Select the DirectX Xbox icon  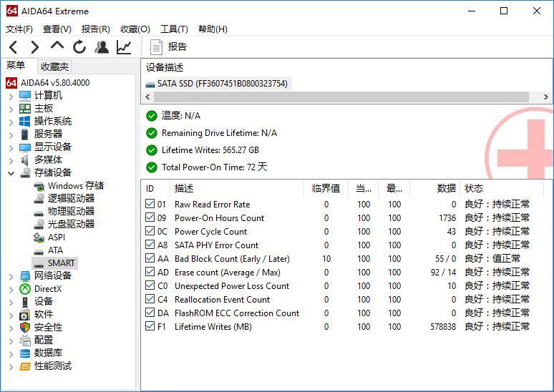(25, 289)
